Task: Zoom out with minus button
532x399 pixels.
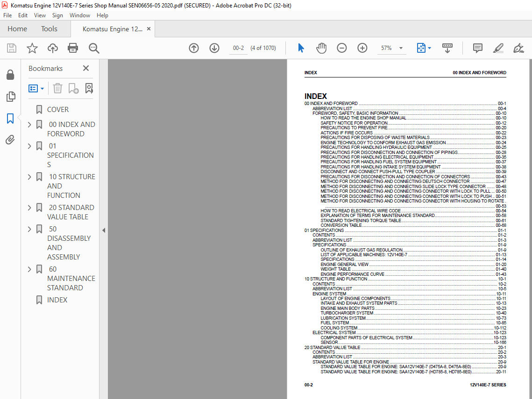Action: [341, 48]
